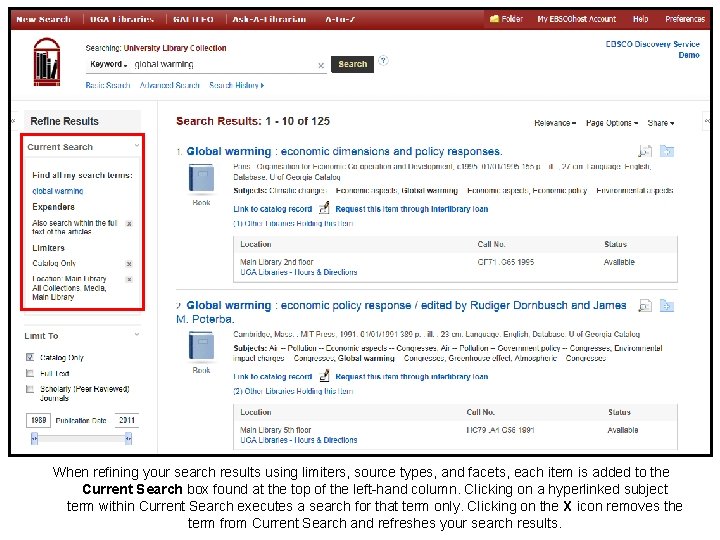Viewport: 720px width, 540px height.
Task: Click left handle of publication date slider
Action: (34, 439)
